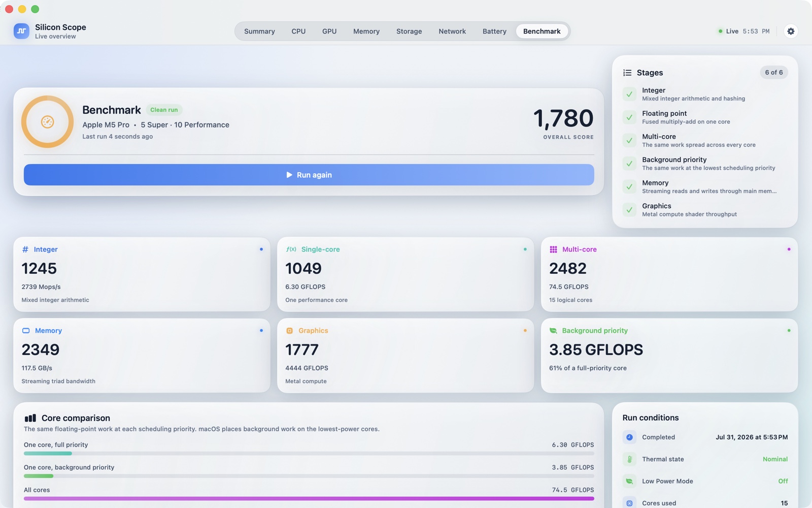Click the Clean run badge
The image size is (812, 508).
[x=164, y=110]
